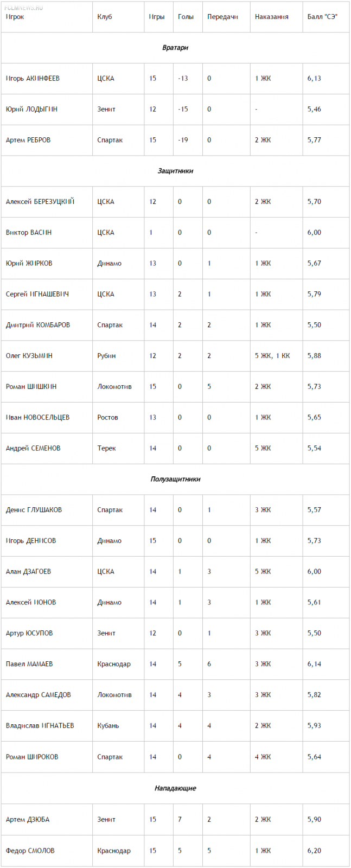Click the Игрок column header
The width and height of the screenshot is (351, 868).
pyautogui.click(x=15, y=17)
